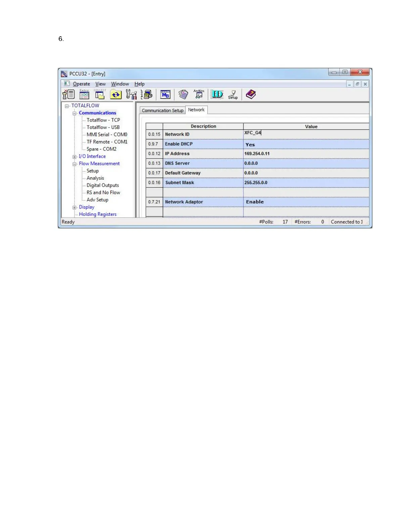Select MMI Serial - COM0 tree item
The height and width of the screenshot is (532, 411).
(107, 134)
